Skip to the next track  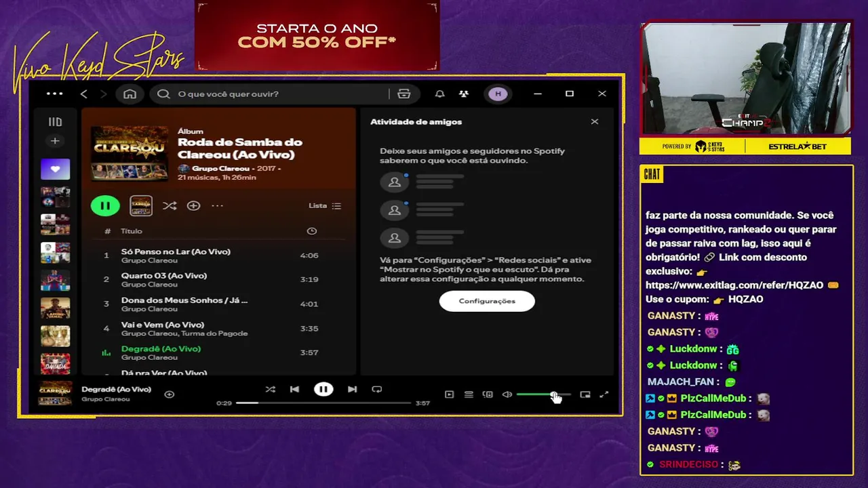click(352, 389)
